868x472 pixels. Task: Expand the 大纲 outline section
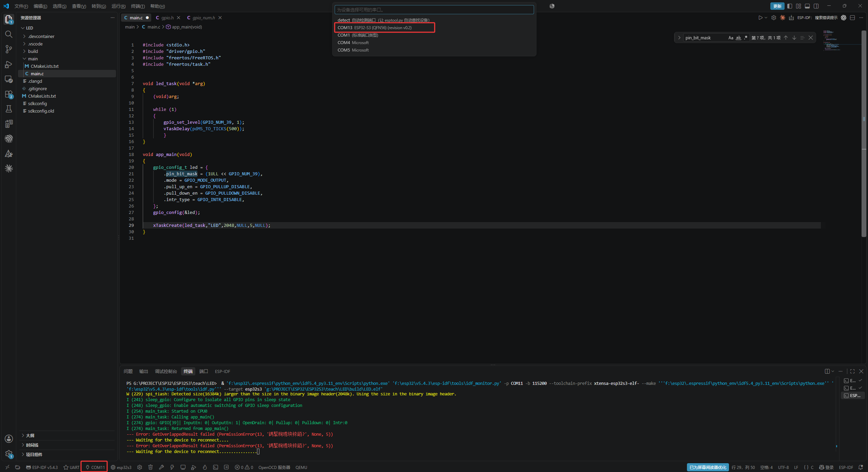point(30,435)
